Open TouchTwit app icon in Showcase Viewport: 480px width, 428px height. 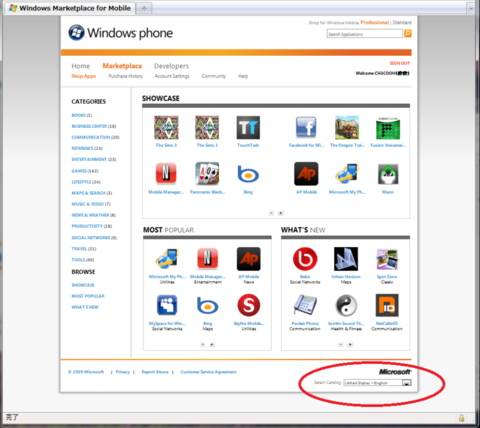pyautogui.click(x=248, y=128)
